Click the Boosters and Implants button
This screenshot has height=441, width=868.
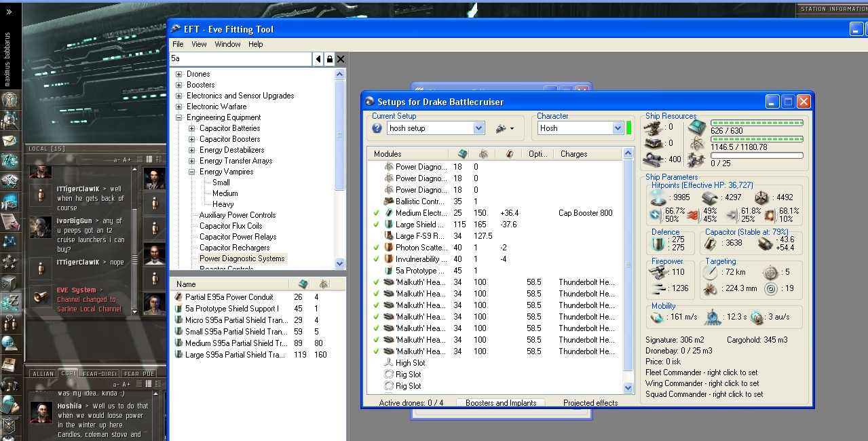[x=501, y=402]
